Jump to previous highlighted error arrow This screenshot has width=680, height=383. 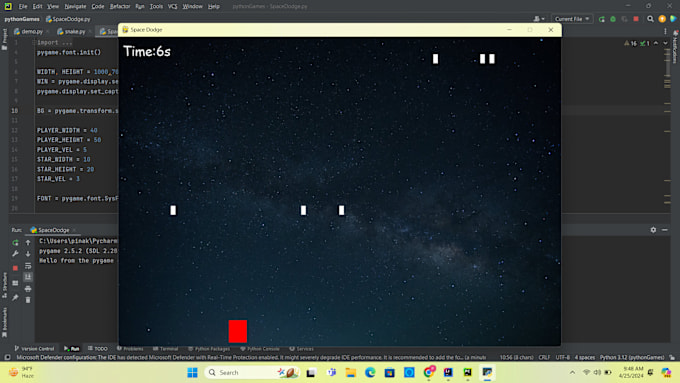pos(656,43)
